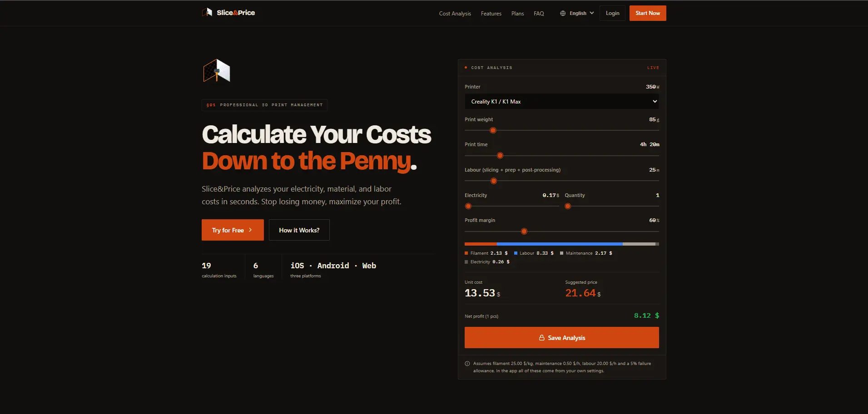
Task: Click the 'Professional 3D Print Management' badge
Action: click(x=264, y=105)
